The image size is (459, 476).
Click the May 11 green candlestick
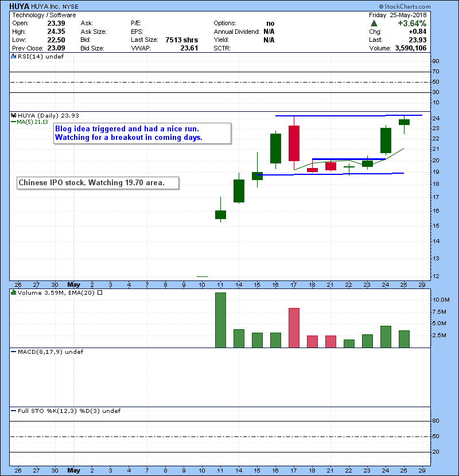point(220,214)
